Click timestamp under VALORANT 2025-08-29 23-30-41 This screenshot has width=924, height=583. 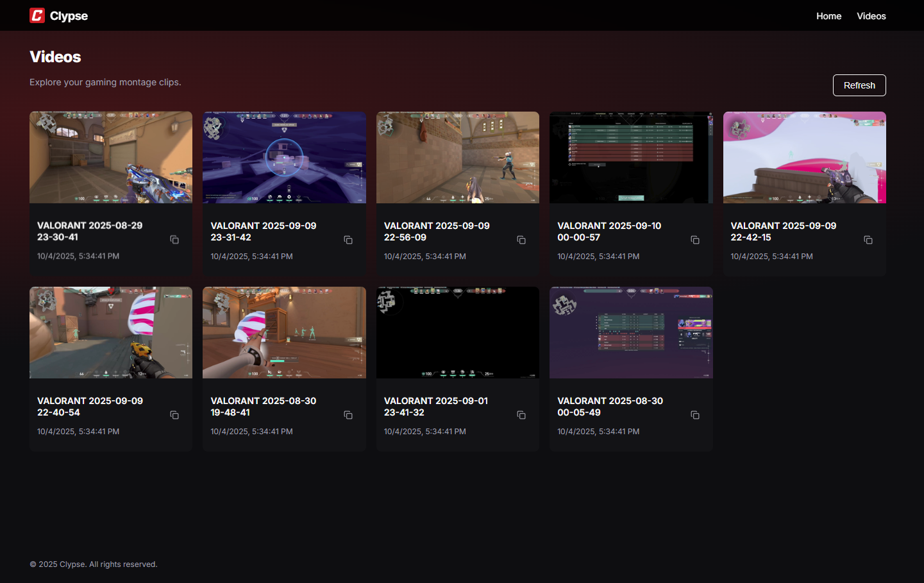click(78, 256)
